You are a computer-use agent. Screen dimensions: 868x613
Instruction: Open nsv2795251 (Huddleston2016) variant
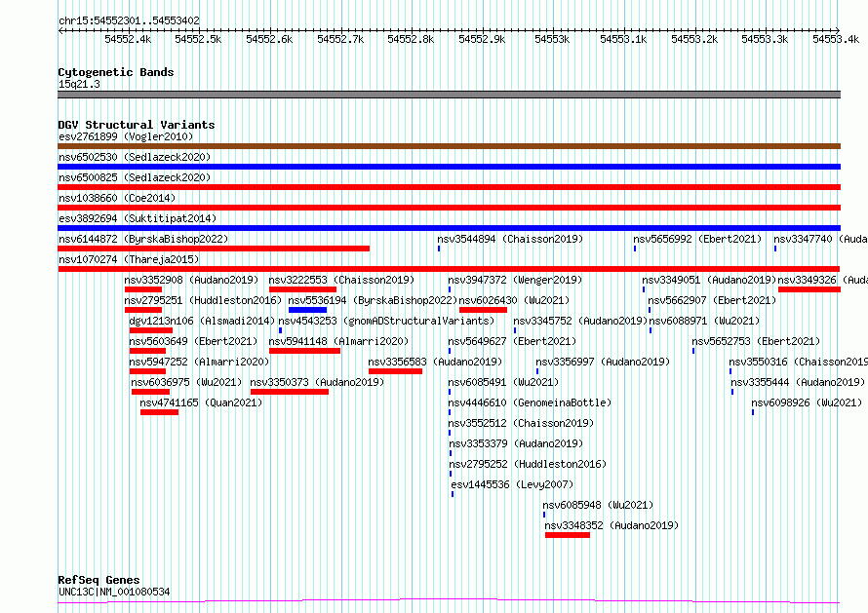point(203,300)
